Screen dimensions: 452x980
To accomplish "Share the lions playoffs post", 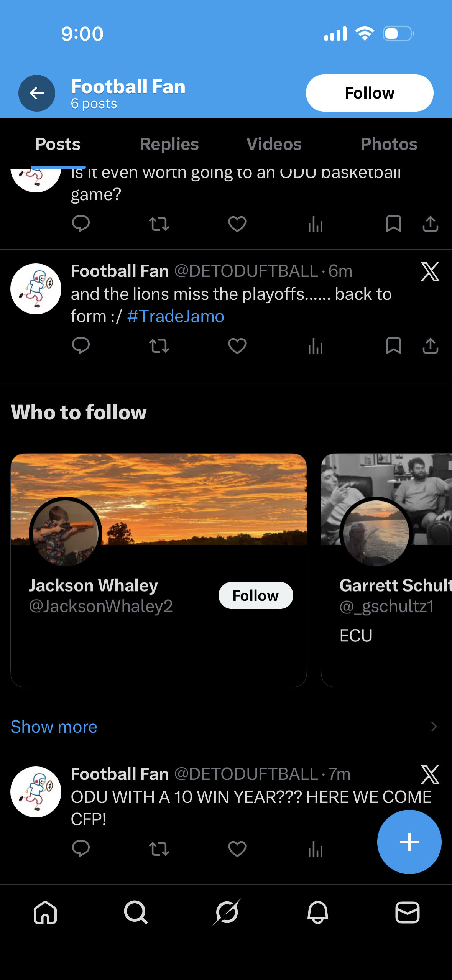I will pos(430,346).
